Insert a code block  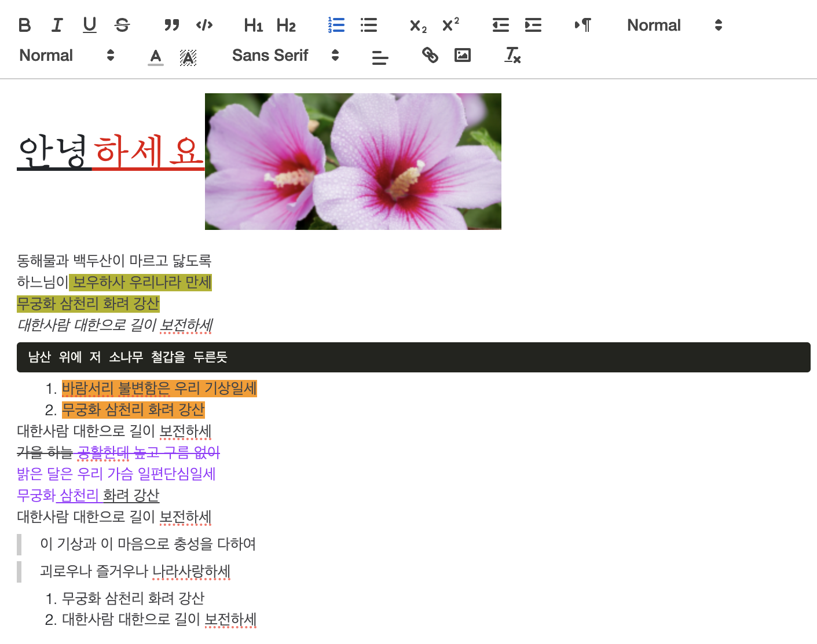[x=204, y=25]
